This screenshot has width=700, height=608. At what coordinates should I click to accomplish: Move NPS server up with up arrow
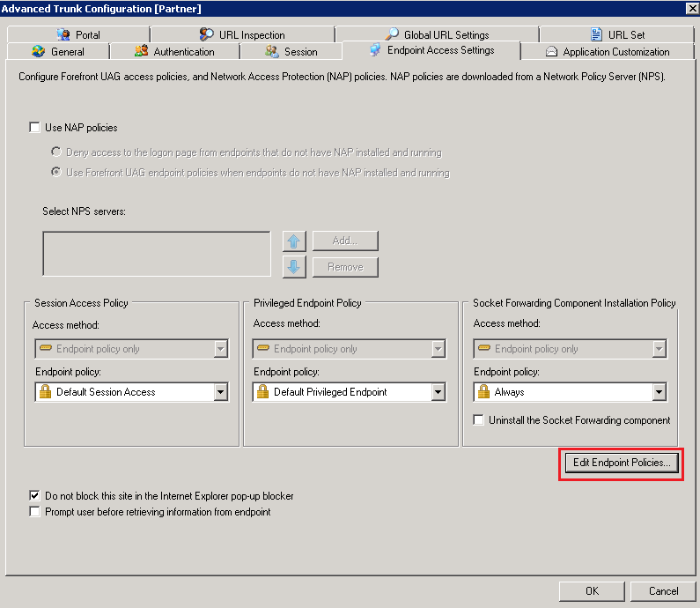click(294, 241)
